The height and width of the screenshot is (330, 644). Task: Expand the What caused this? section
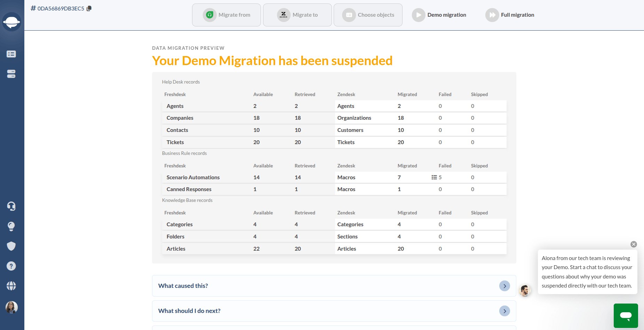point(504,286)
